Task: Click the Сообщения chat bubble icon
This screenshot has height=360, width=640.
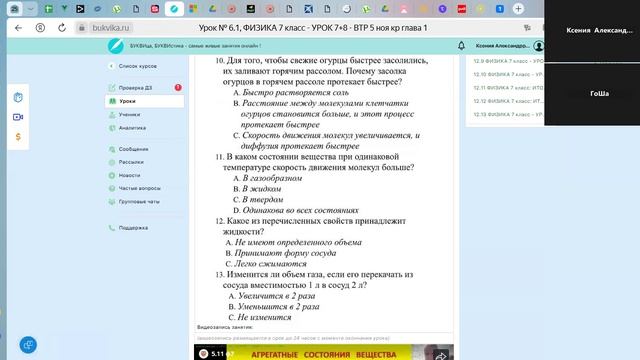Action: point(112,149)
